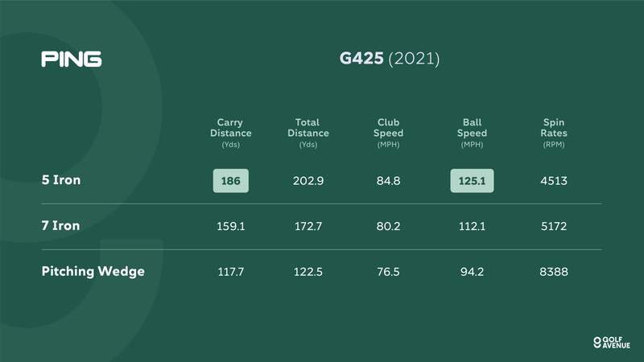Select the 7 Iron row label
This screenshot has height=362, width=644.
61,226
